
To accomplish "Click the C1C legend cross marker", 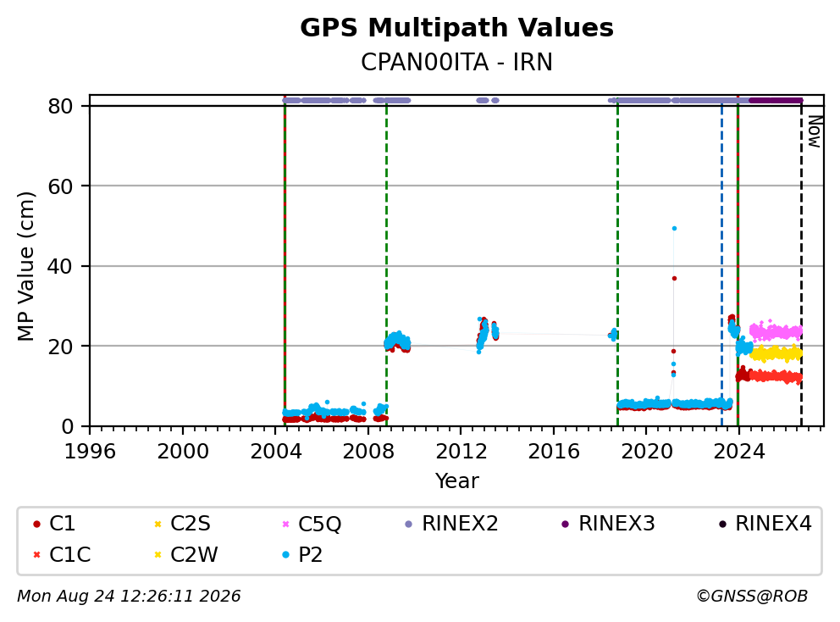I will [36, 555].
